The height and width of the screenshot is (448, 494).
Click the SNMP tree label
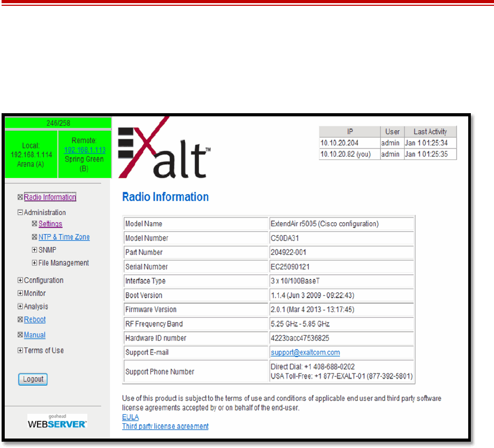click(x=47, y=250)
